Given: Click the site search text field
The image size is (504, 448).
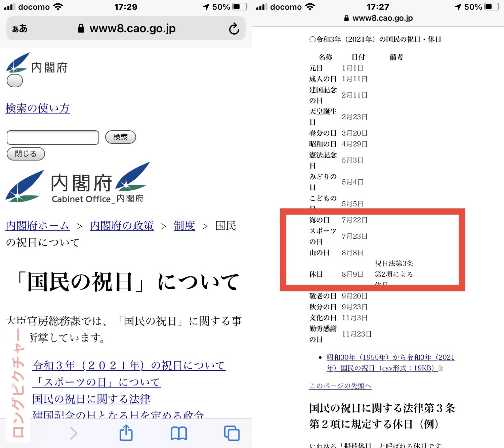Looking at the screenshot, I should pos(53,137).
